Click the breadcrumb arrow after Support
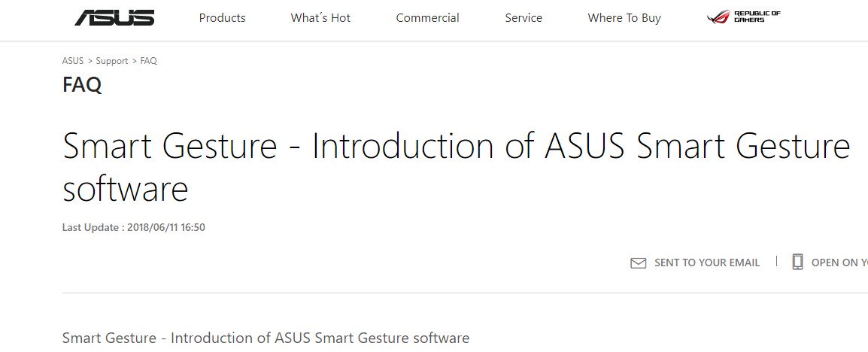The image size is (868, 352). [x=134, y=61]
